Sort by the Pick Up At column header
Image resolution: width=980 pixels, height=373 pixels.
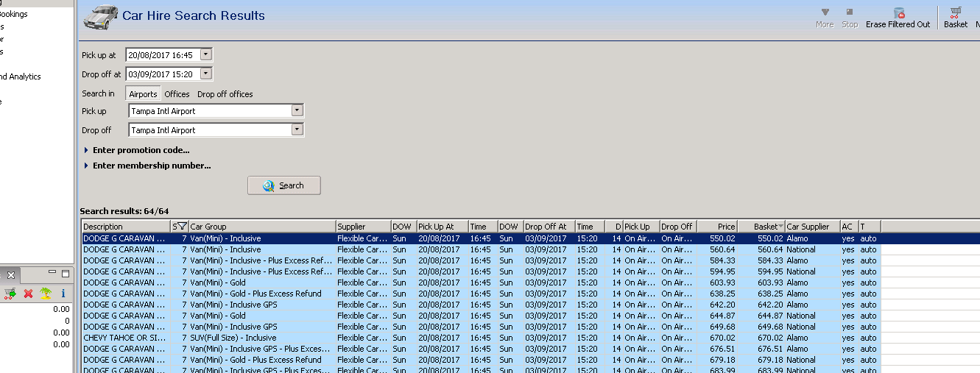[442, 227]
